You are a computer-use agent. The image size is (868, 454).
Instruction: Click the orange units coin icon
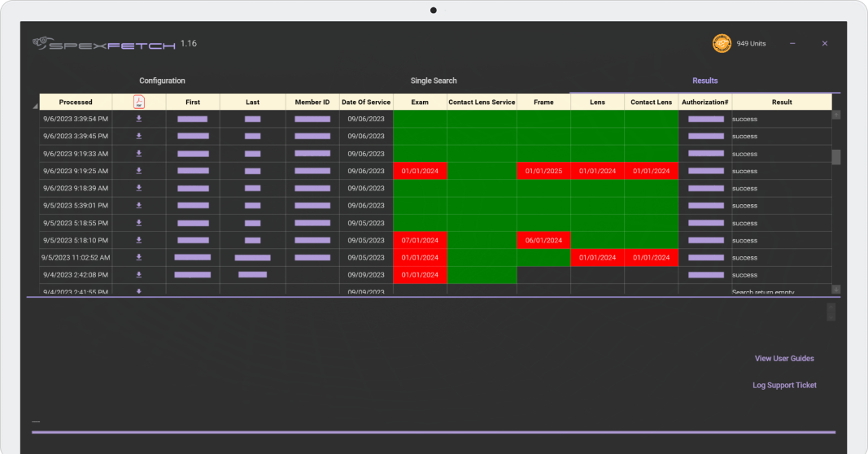click(x=722, y=43)
